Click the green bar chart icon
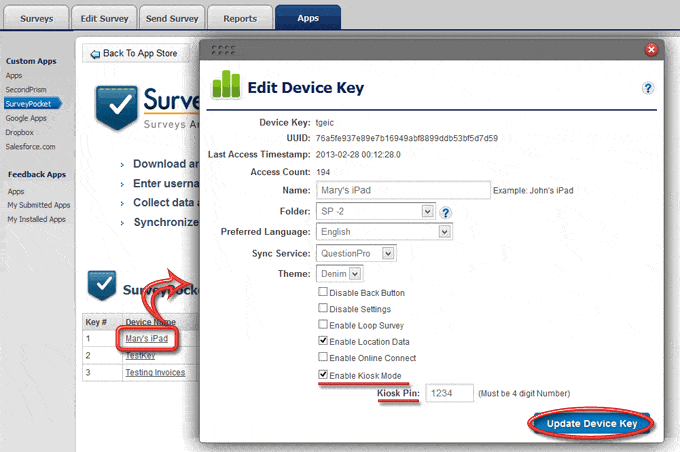The height and width of the screenshot is (452, 680). 231,85
